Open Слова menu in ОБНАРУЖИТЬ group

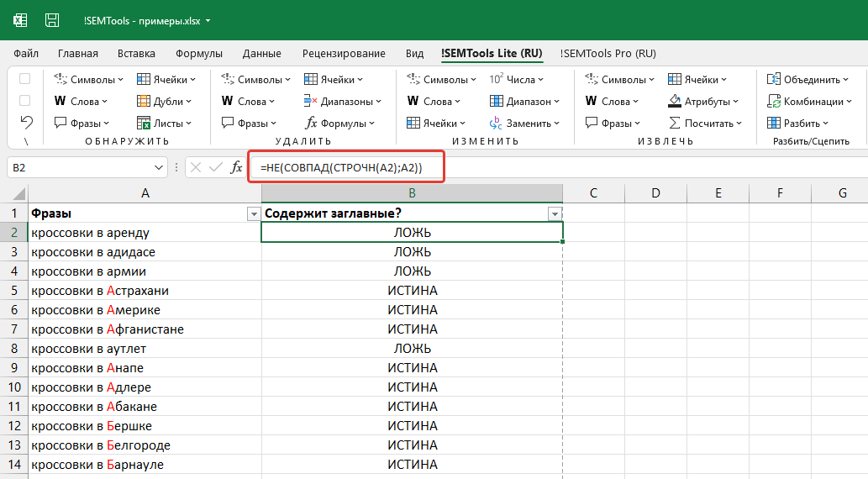(x=81, y=102)
